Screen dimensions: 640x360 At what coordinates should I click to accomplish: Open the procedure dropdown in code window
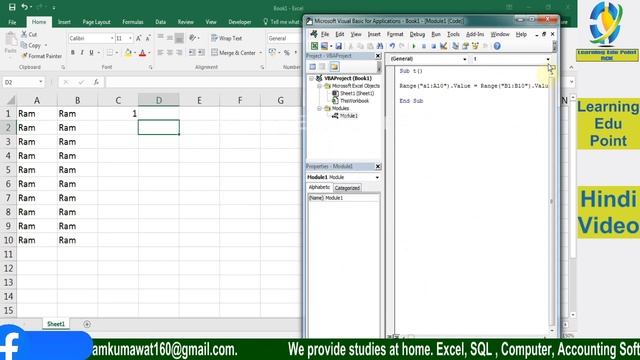tap(548, 59)
